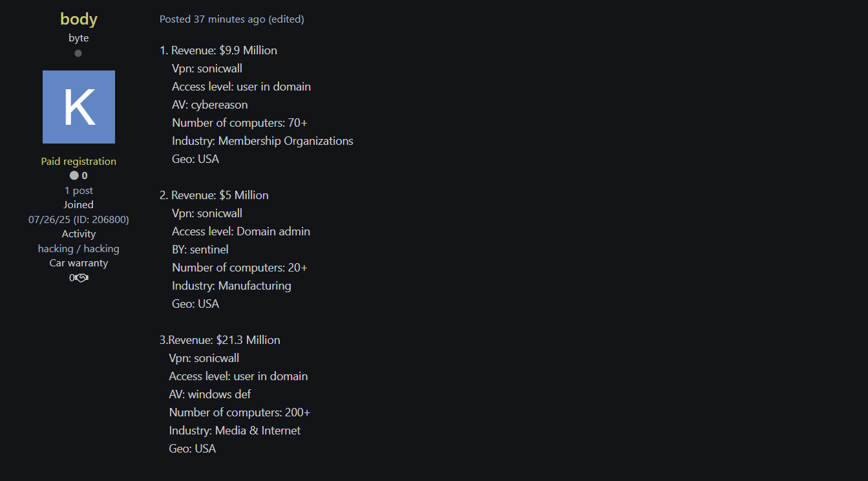Click the Posted 37 minutes ago timestamp
The image size is (868, 481).
pyautogui.click(x=212, y=19)
